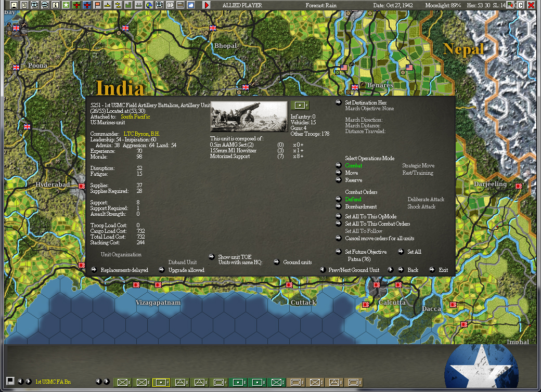Set operations mode to Reserve
This screenshot has height=392, width=541.
click(353, 180)
